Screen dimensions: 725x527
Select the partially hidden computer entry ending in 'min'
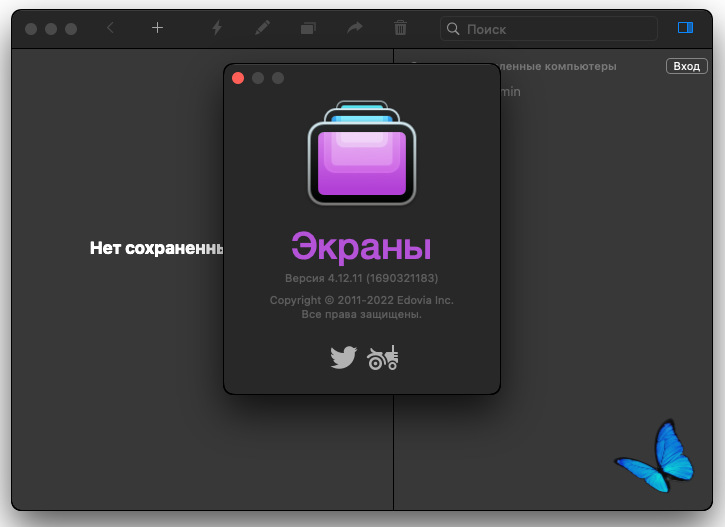tap(510, 92)
